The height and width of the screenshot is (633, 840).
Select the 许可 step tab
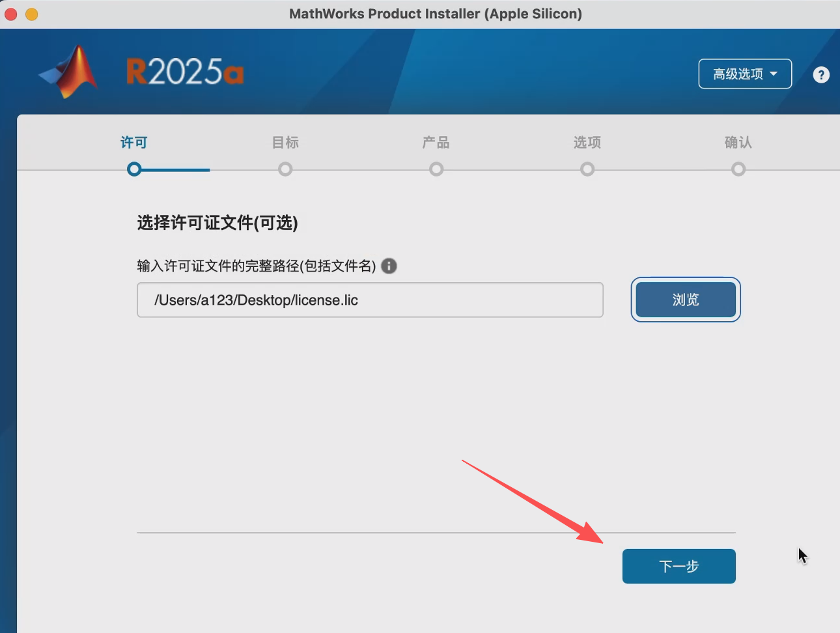[134, 143]
